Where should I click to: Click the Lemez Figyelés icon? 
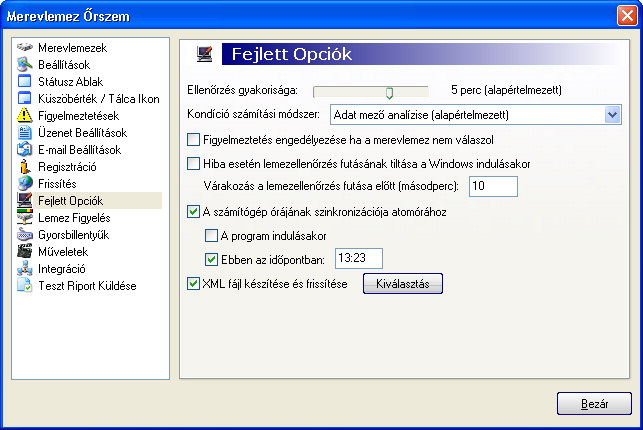(x=25, y=217)
